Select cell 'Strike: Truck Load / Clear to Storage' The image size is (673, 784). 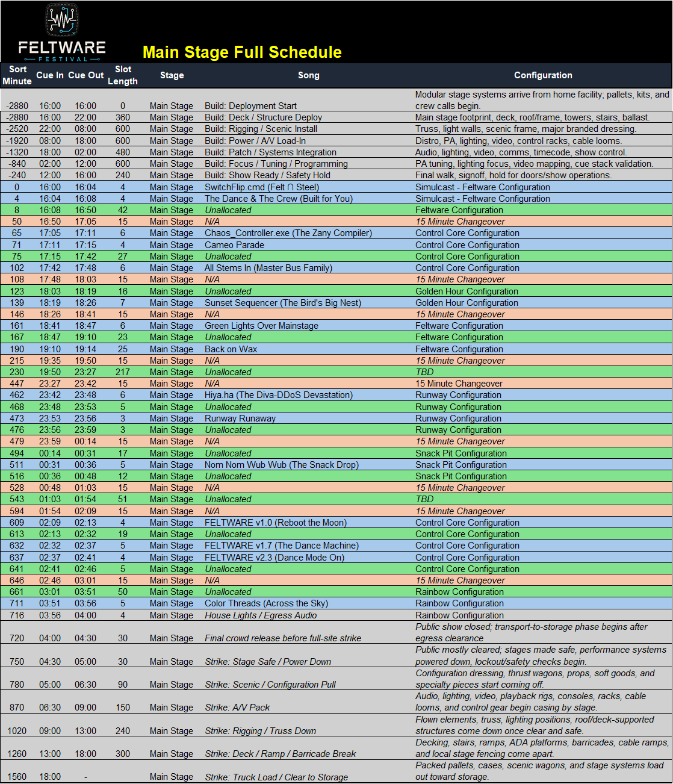276,777
